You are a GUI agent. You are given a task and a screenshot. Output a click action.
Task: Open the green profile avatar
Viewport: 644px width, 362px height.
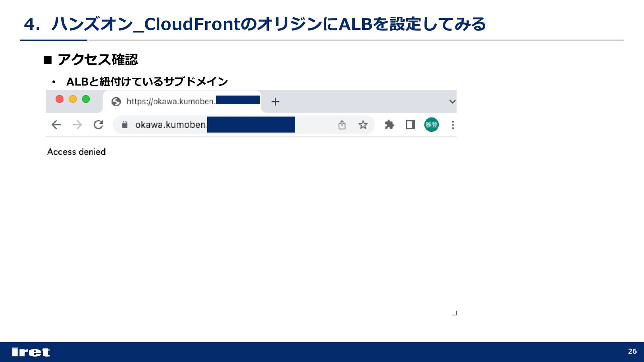(x=431, y=125)
